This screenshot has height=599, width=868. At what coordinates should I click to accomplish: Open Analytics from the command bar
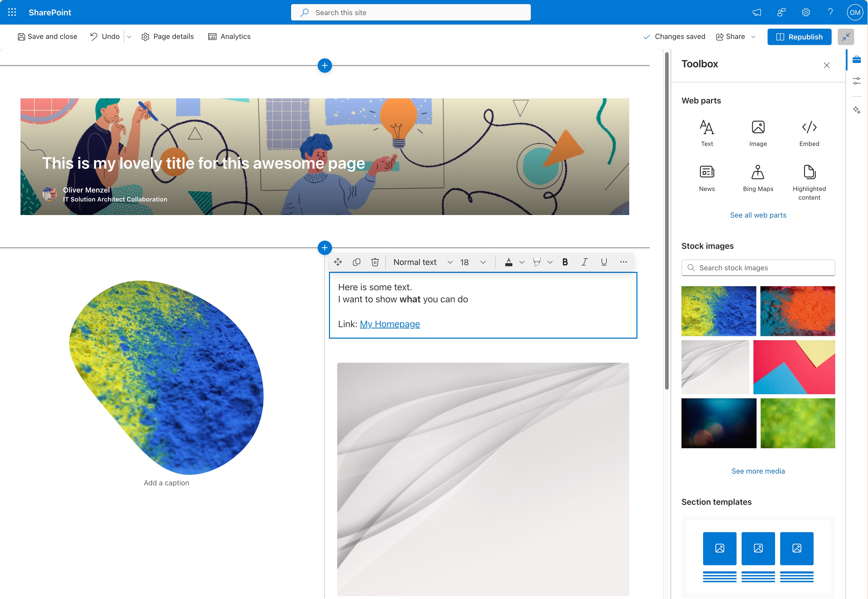click(x=229, y=36)
